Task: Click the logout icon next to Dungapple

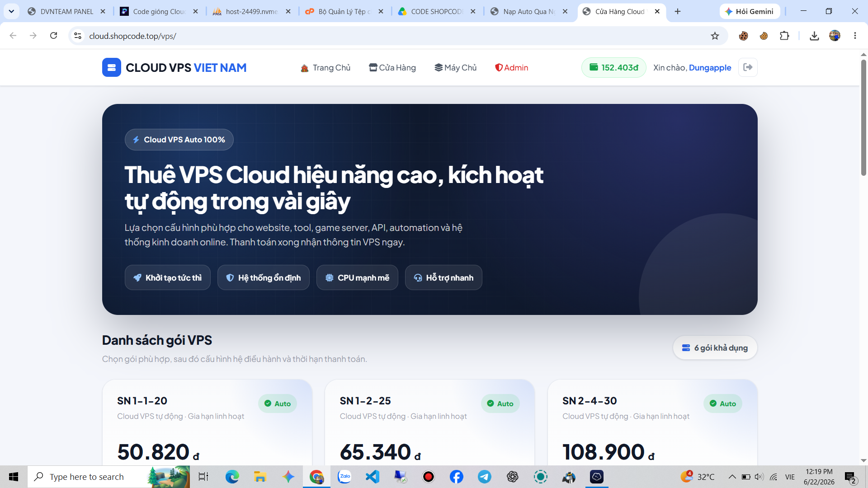Action: click(748, 67)
